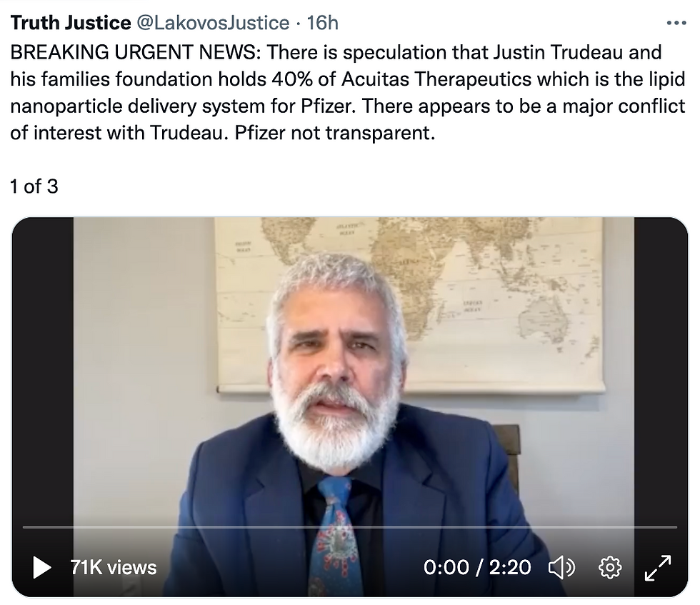Click the blue patterned tie in the video

point(335,536)
